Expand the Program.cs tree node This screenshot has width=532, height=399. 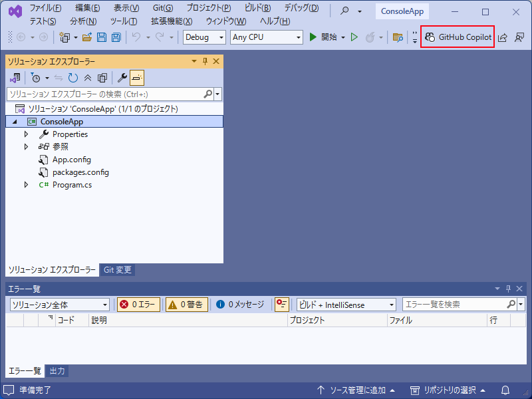[26, 185]
